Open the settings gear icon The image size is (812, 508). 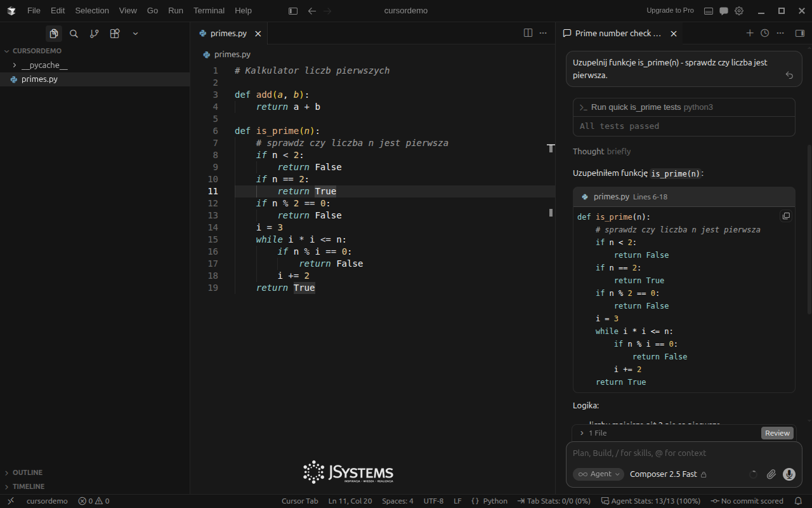point(739,11)
